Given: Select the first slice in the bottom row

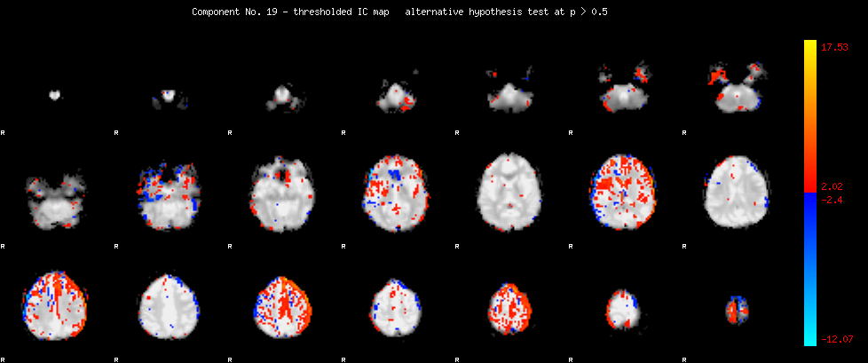Looking at the screenshot, I should (55, 306).
